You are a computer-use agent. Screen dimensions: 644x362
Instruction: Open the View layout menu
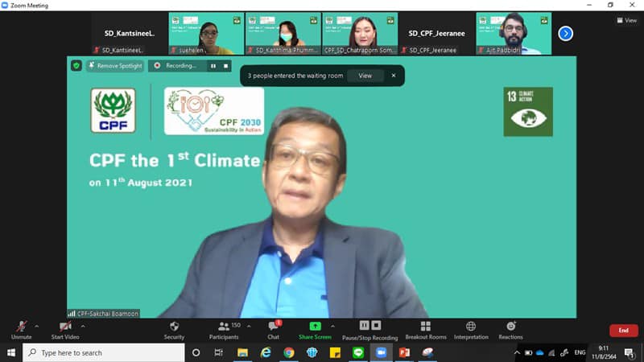[x=626, y=21]
